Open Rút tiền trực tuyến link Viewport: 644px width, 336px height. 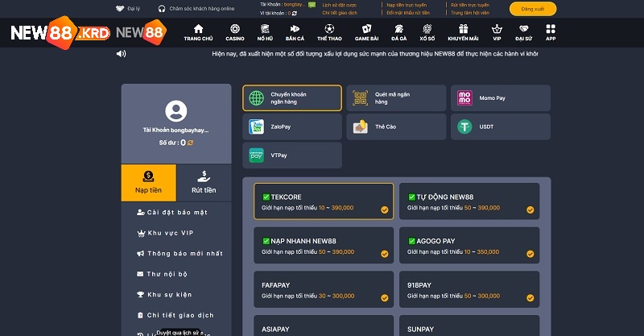(x=470, y=5)
